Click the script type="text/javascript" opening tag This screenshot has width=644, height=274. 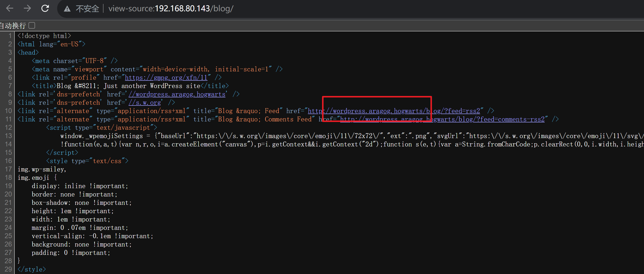[102, 128]
